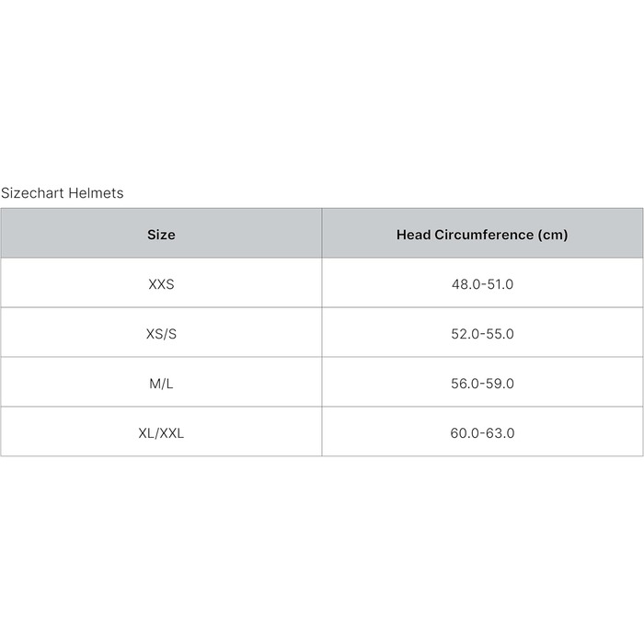This screenshot has height=644, width=644.
Task: Click the 48.0-51.0 circumference value
Action: tap(482, 284)
